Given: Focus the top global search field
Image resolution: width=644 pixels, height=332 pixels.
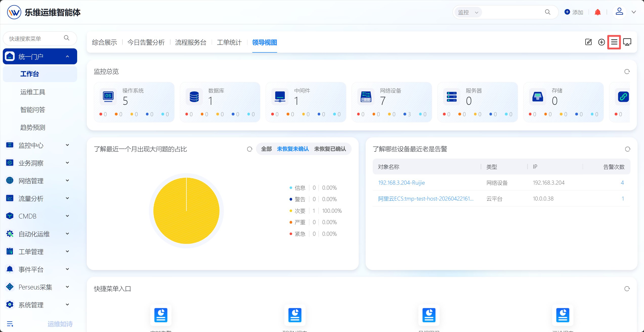Looking at the screenshot, I should 512,12.
